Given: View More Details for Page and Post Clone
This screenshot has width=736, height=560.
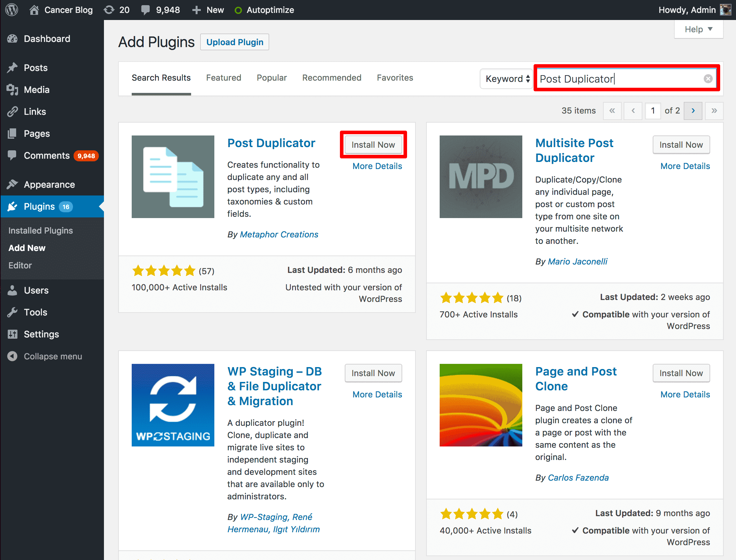Looking at the screenshot, I should click(685, 394).
